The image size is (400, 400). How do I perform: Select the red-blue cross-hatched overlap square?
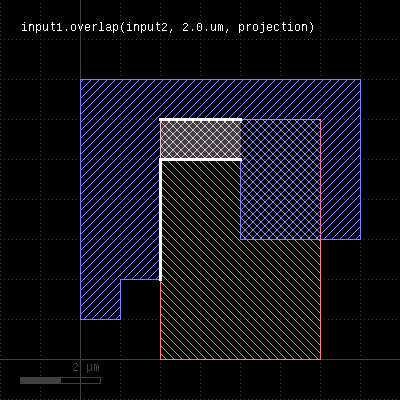[281, 179]
